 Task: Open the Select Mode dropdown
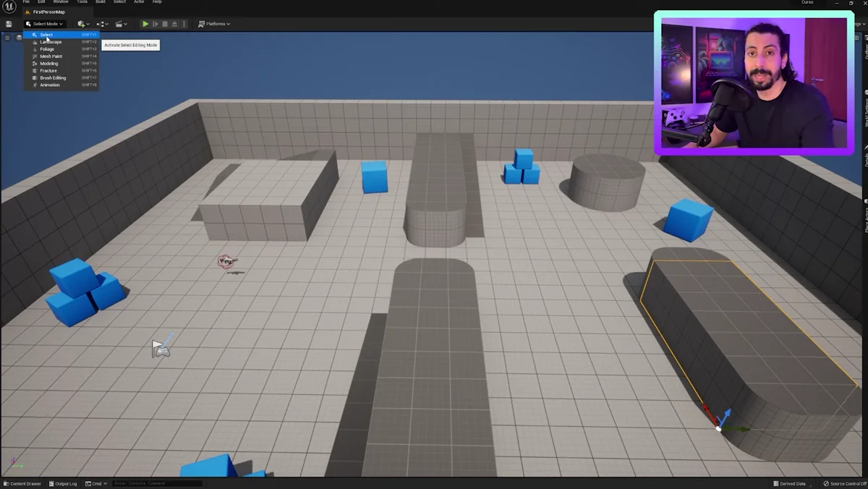pos(44,24)
